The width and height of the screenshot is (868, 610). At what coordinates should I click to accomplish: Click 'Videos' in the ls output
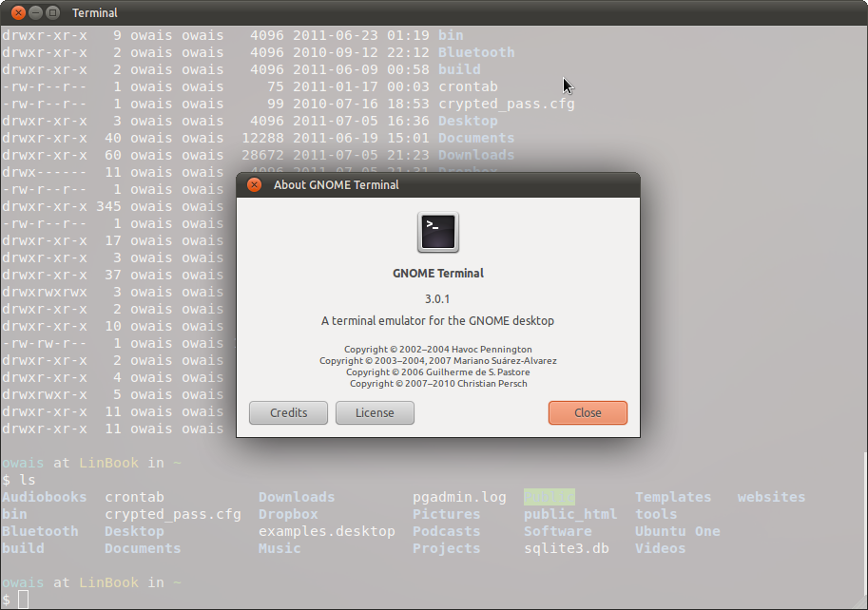(x=661, y=548)
